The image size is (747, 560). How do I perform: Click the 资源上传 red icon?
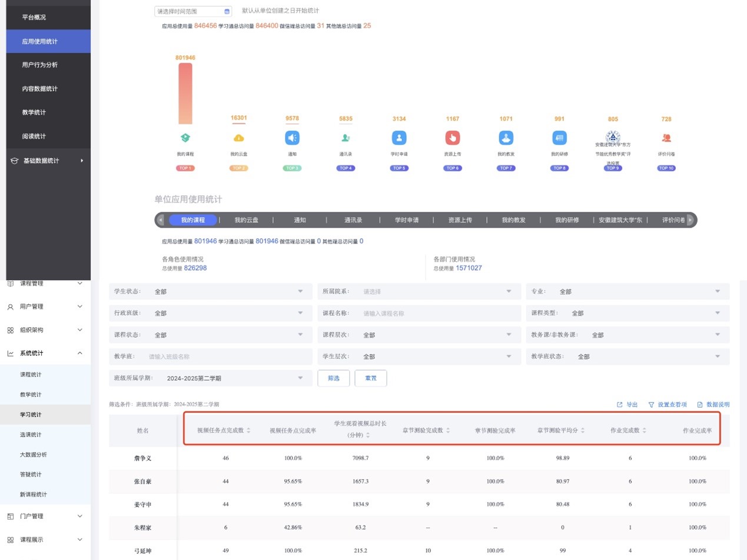click(452, 138)
